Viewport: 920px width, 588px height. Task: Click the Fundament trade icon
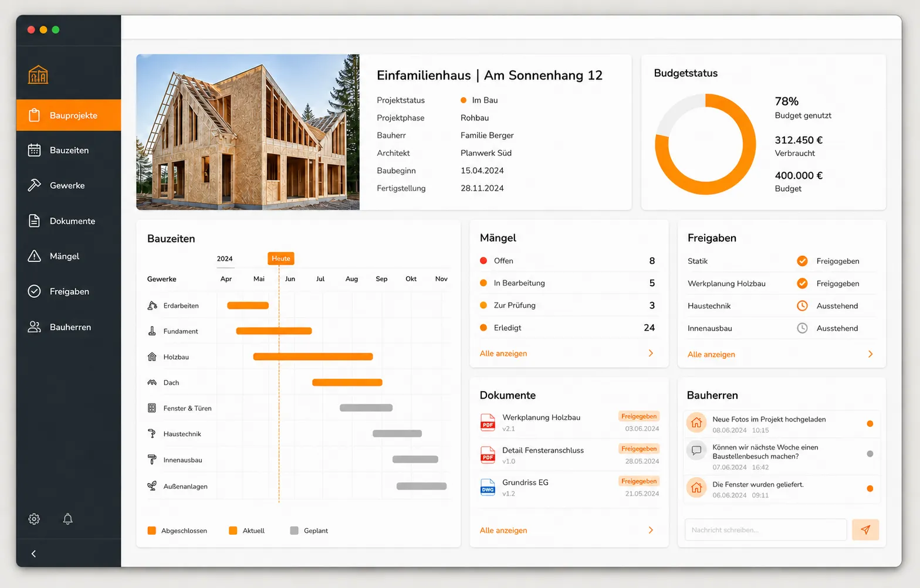click(x=152, y=331)
